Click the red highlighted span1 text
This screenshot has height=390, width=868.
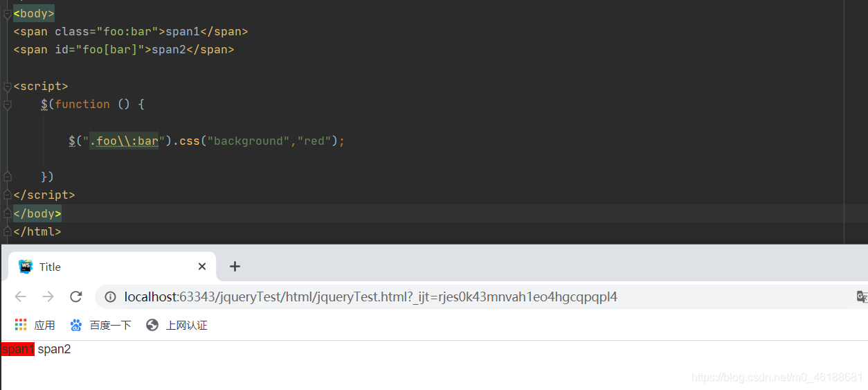(x=18, y=349)
